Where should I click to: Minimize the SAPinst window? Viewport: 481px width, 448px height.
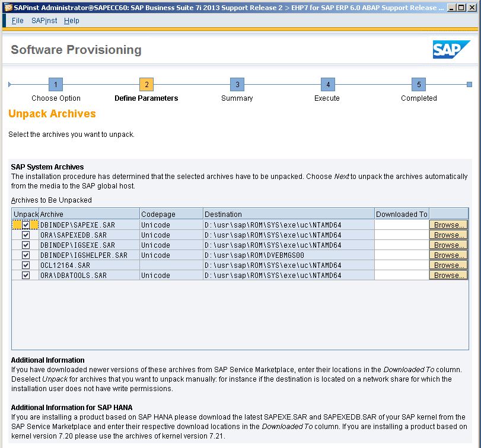pyautogui.click(x=451, y=8)
